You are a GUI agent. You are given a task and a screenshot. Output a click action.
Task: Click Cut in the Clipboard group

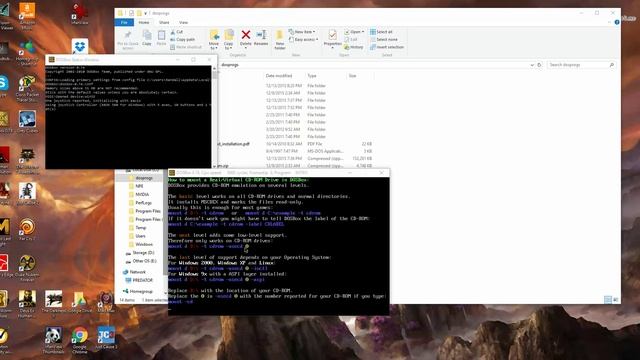[x=177, y=32]
